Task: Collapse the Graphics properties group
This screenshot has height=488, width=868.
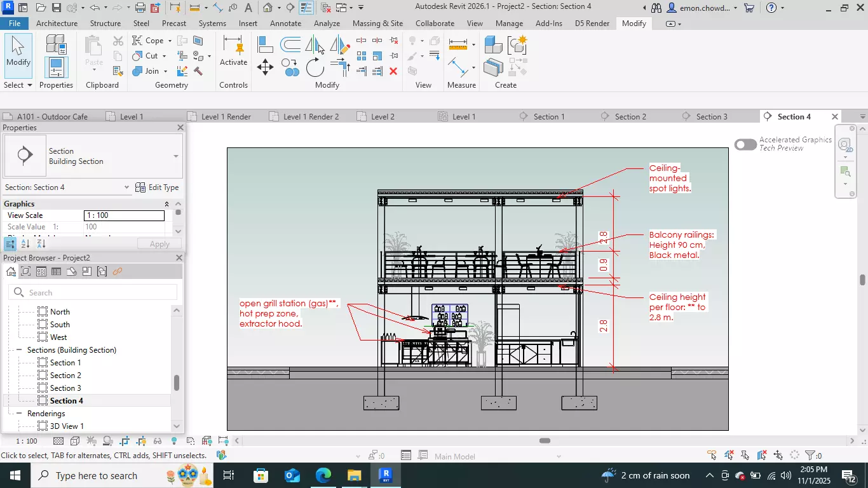Action: point(166,204)
